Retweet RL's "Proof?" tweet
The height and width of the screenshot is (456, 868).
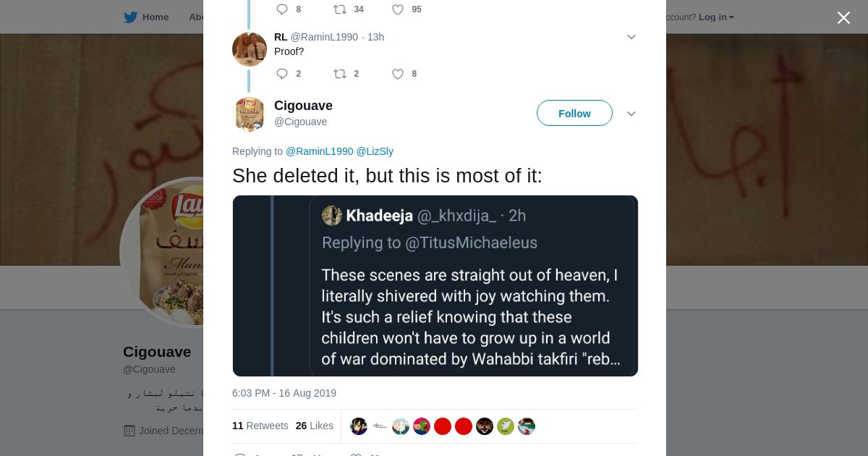[340, 74]
